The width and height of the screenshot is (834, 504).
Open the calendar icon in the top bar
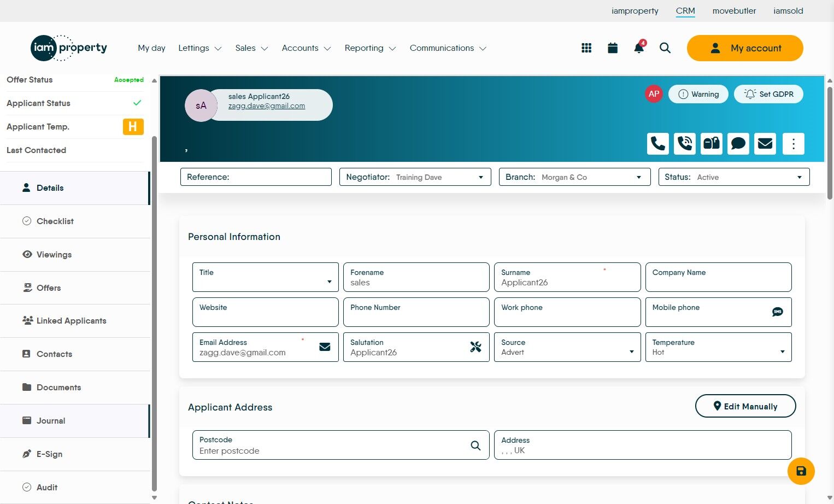[612, 48]
